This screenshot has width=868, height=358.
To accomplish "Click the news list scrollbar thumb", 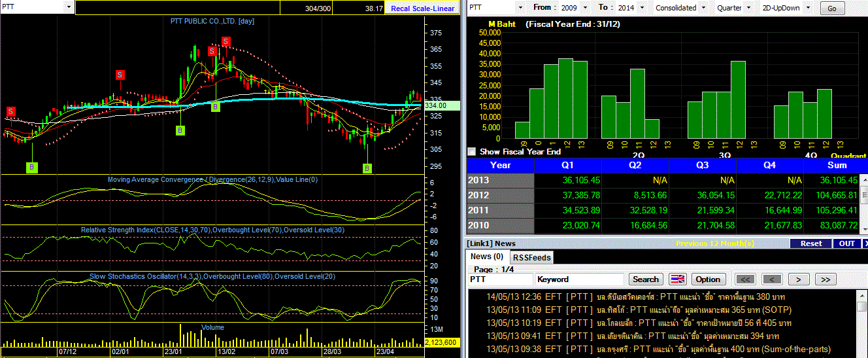I will coord(862,307).
